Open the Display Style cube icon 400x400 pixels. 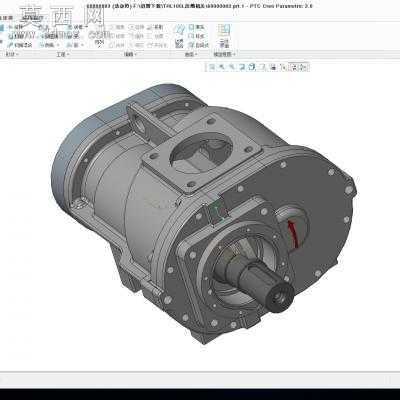point(252,67)
